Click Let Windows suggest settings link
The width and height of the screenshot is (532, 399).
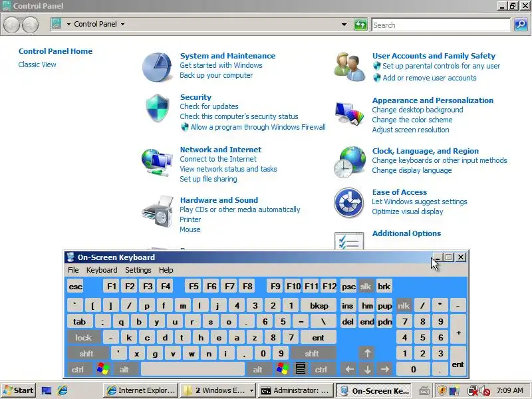(x=420, y=201)
